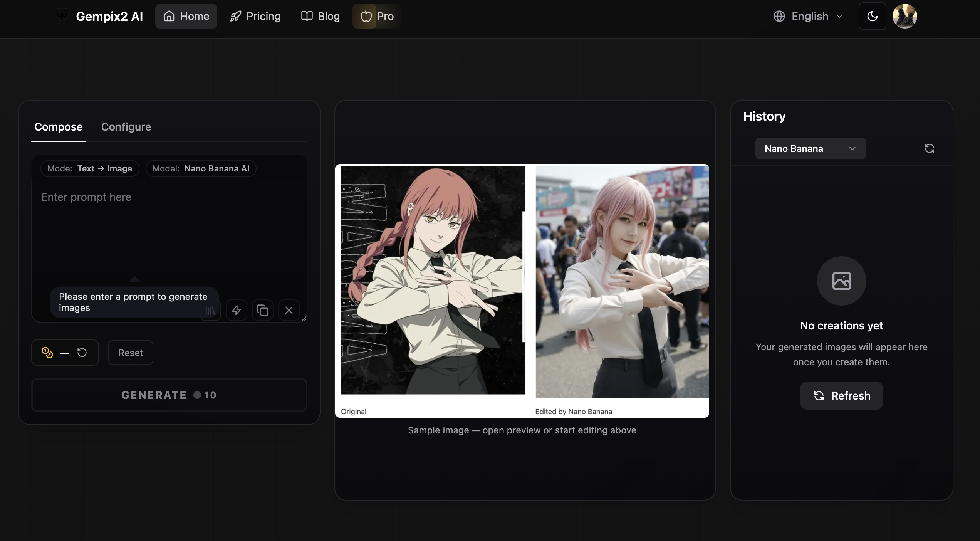Clear the prompt with the X icon
The height and width of the screenshot is (541, 980).
[289, 310]
